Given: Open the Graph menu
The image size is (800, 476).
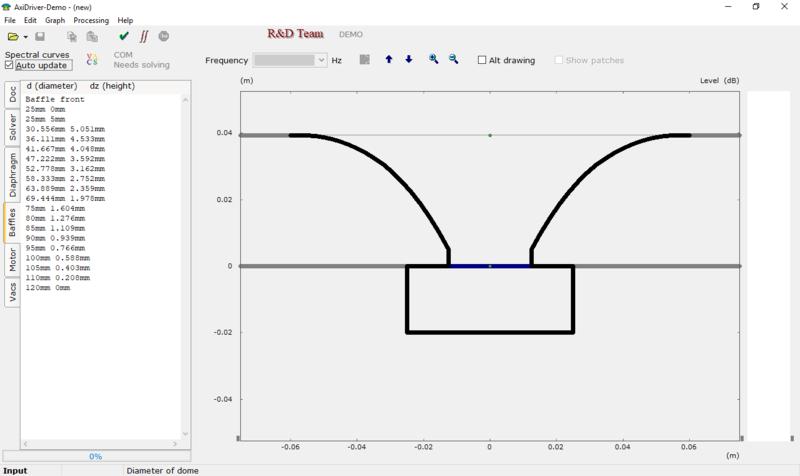Looking at the screenshot, I should 55,20.
